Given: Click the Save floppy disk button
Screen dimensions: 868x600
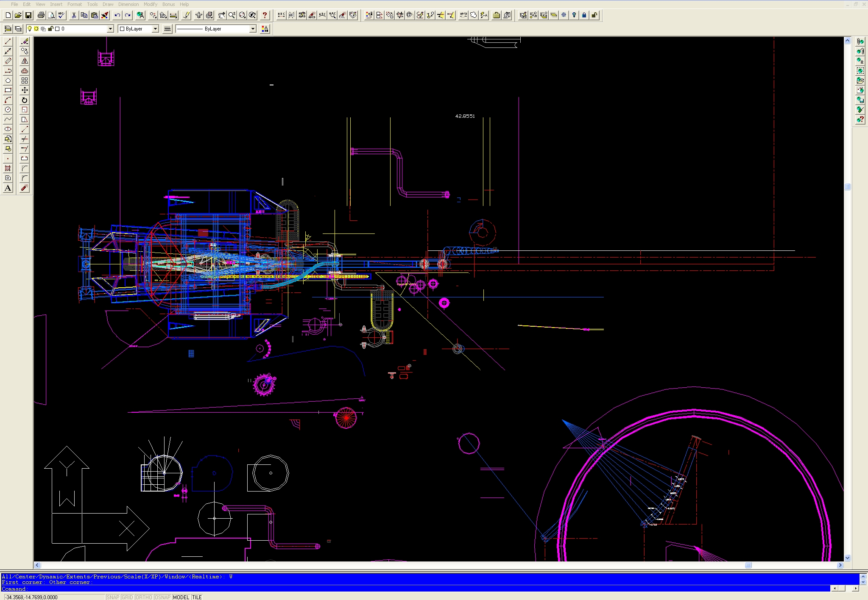Looking at the screenshot, I should pos(28,15).
